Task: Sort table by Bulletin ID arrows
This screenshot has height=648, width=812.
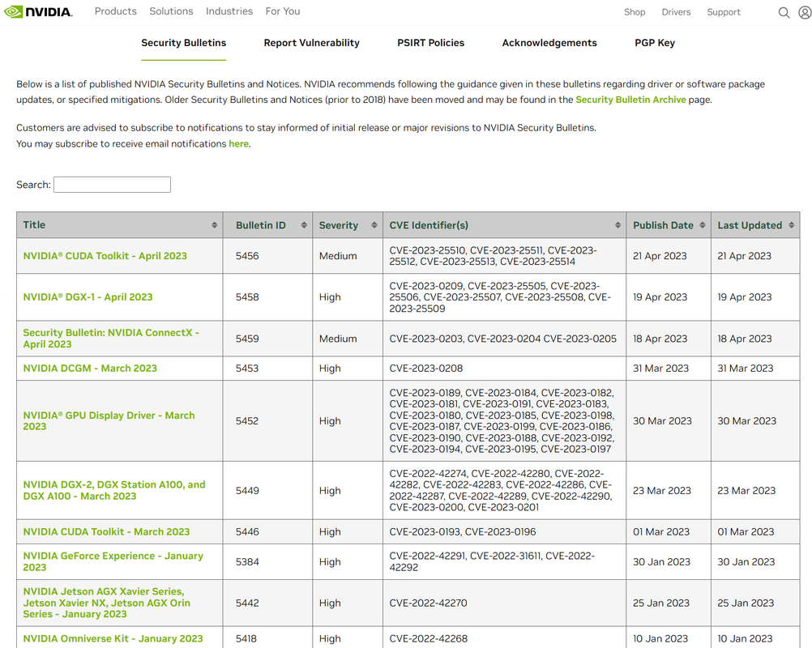Action: click(x=304, y=225)
